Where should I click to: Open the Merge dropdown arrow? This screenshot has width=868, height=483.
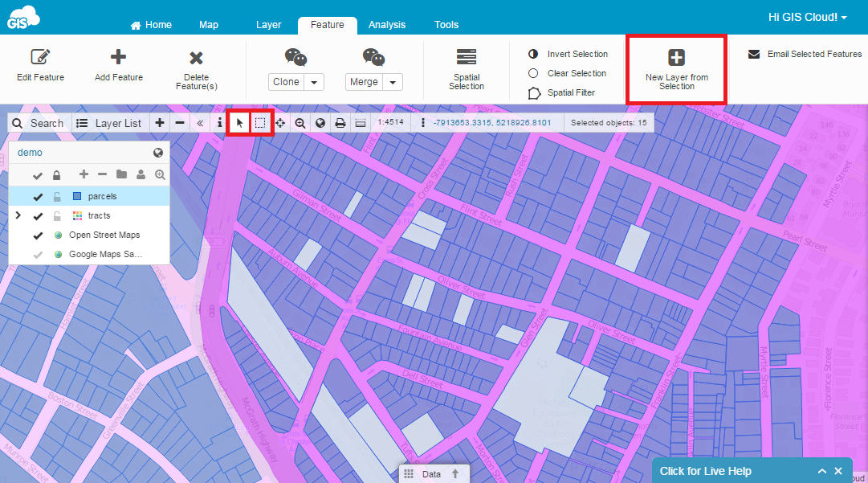tap(393, 82)
